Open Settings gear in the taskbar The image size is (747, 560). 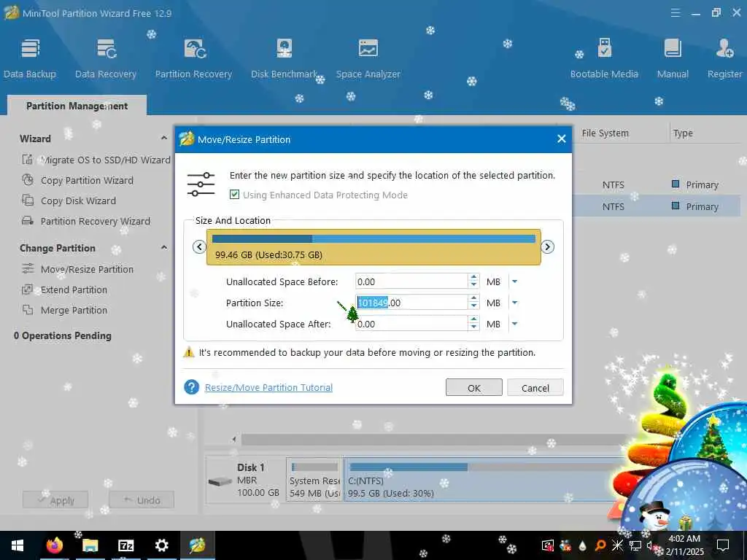pos(161,545)
